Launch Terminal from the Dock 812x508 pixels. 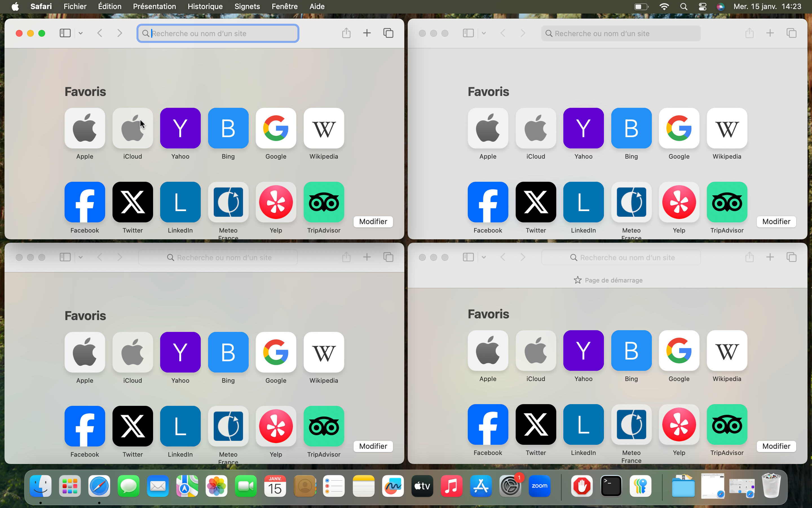(x=611, y=486)
